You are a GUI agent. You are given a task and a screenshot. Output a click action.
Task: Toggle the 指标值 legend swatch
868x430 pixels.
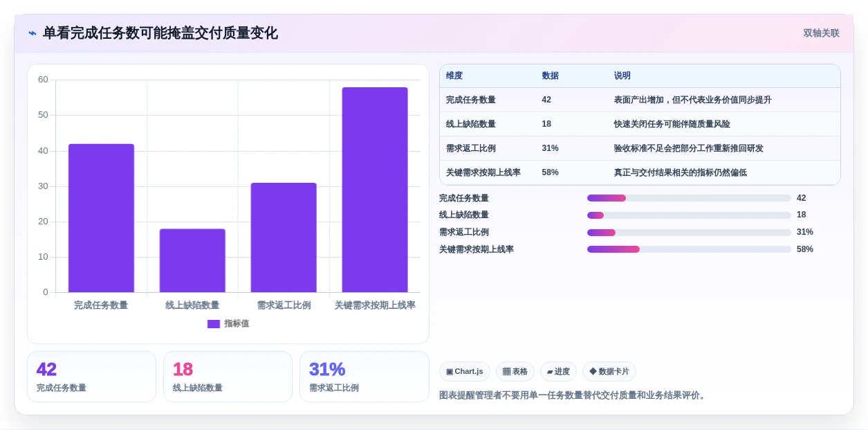(x=214, y=323)
